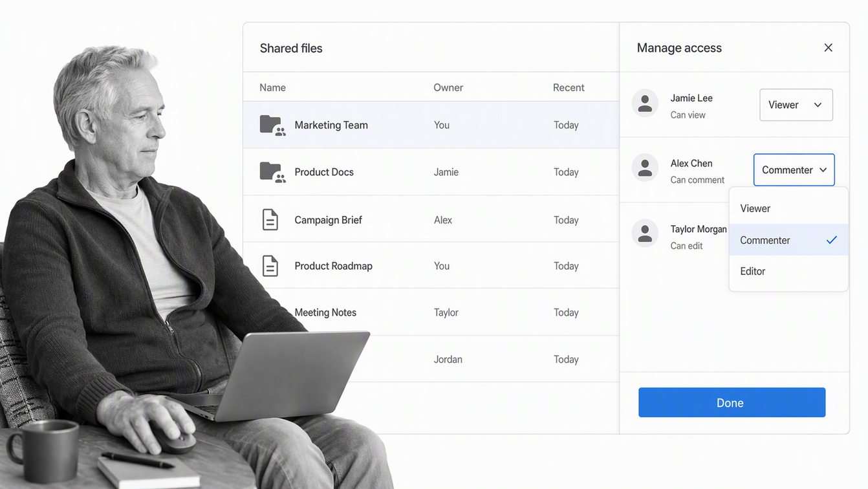Viewport: 868px width, 489px height.
Task: Open the Product Docs folder name
Action: click(x=324, y=172)
